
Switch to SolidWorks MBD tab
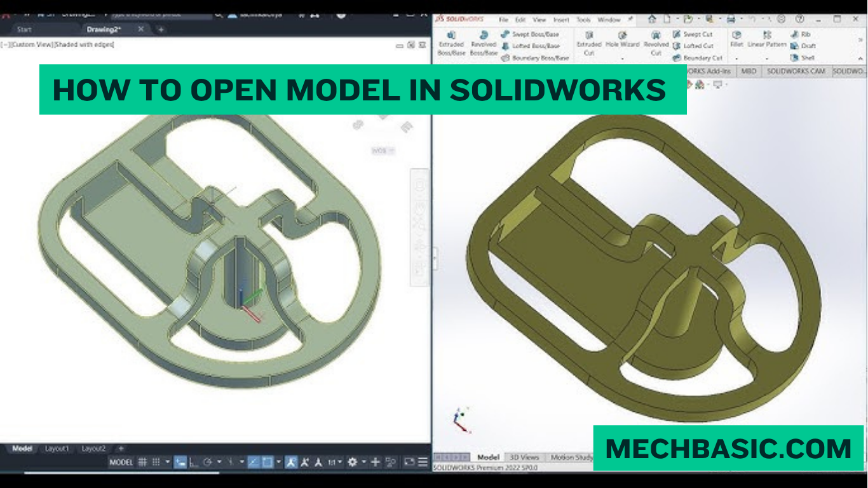[749, 71]
